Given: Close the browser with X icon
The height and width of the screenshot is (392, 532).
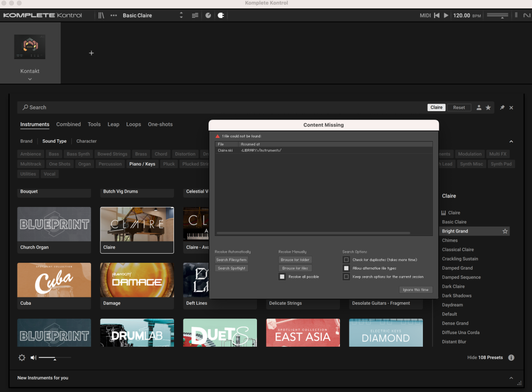Looking at the screenshot, I should coord(511,108).
